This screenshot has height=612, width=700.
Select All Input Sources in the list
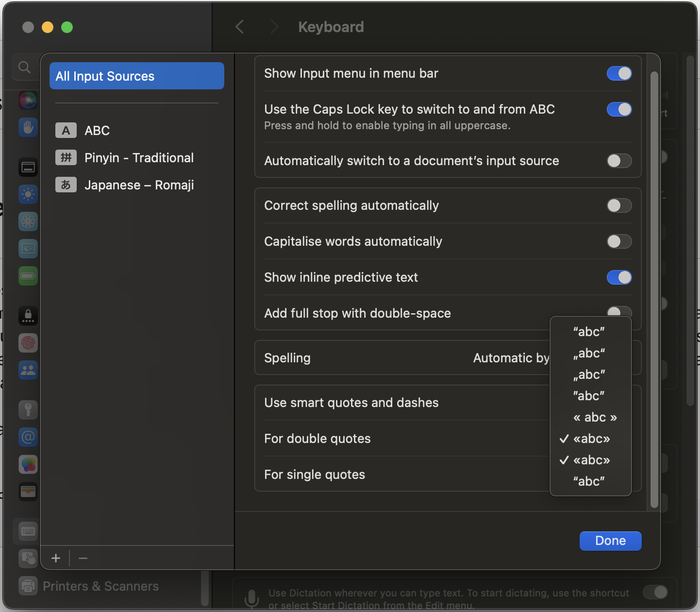[136, 76]
